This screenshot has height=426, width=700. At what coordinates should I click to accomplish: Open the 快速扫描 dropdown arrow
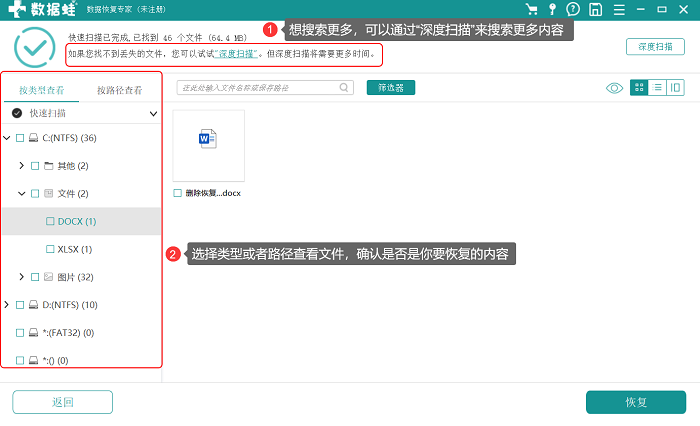coord(153,113)
